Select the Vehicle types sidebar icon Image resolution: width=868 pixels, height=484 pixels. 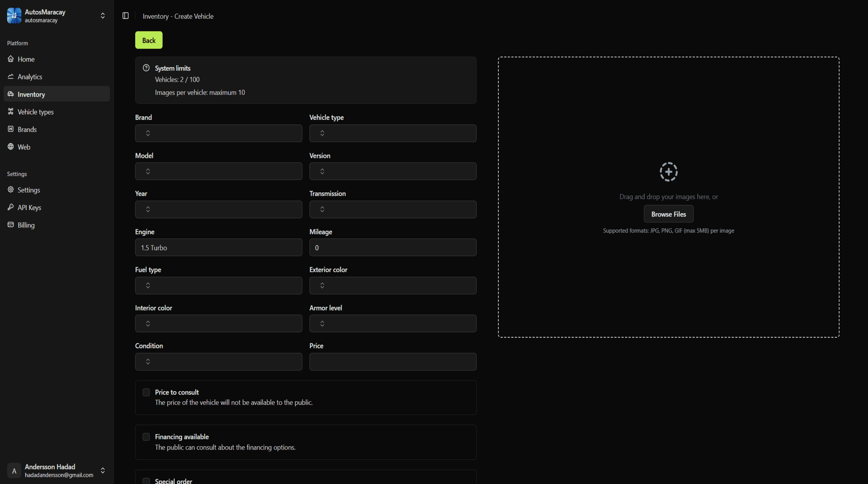11,111
